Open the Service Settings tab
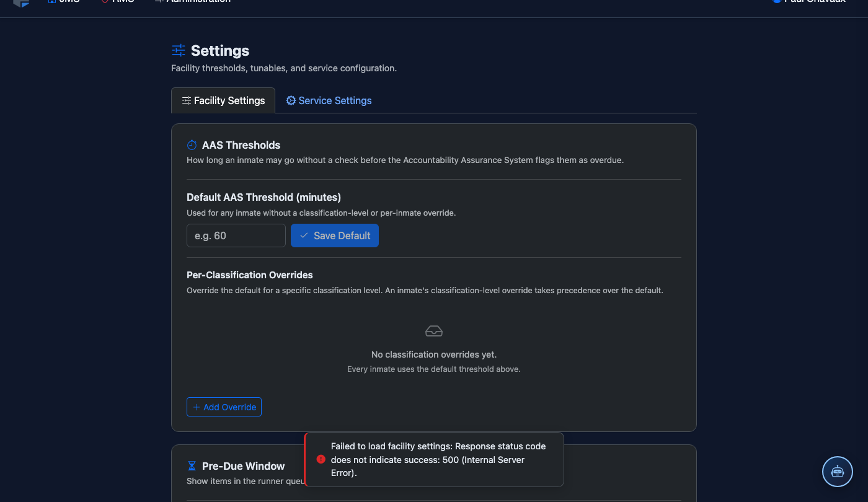The width and height of the screenshot is (868, 502). point(329,100)
